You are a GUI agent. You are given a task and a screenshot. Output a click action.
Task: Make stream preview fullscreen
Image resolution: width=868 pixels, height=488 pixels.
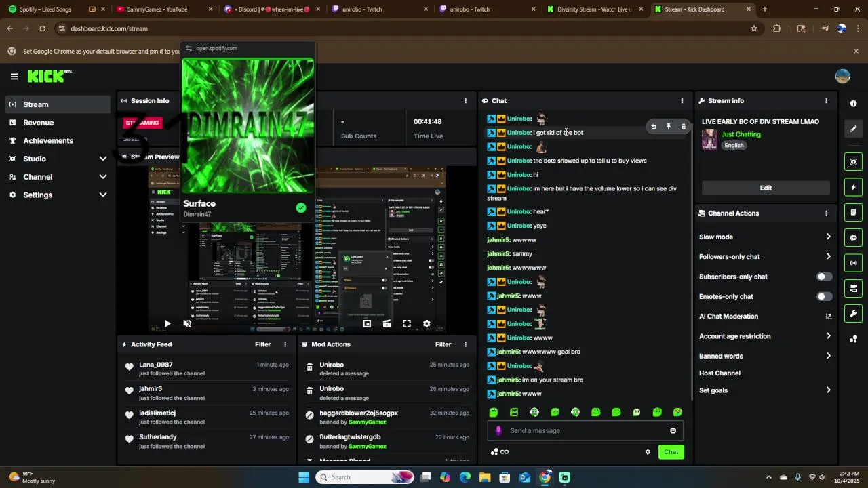coord(407,323)
